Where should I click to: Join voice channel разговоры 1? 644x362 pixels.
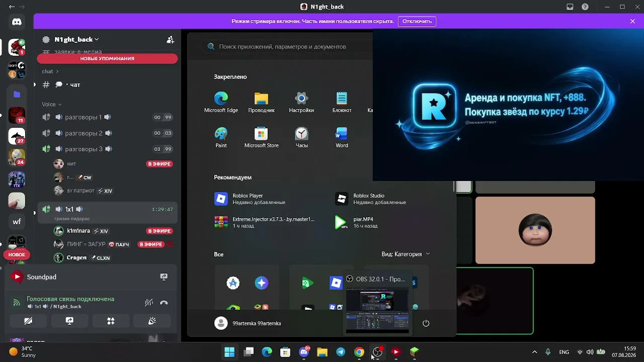[107, 117]
